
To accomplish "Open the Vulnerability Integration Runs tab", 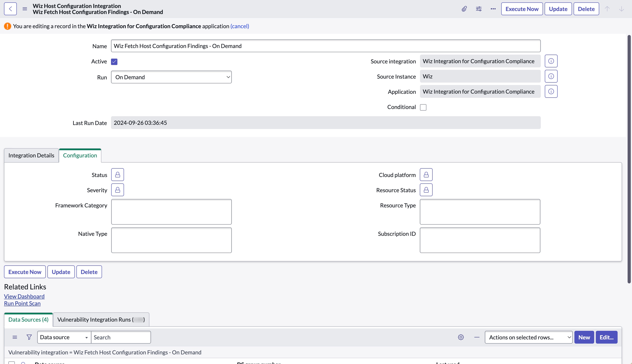I will click(x=101, y=320).
